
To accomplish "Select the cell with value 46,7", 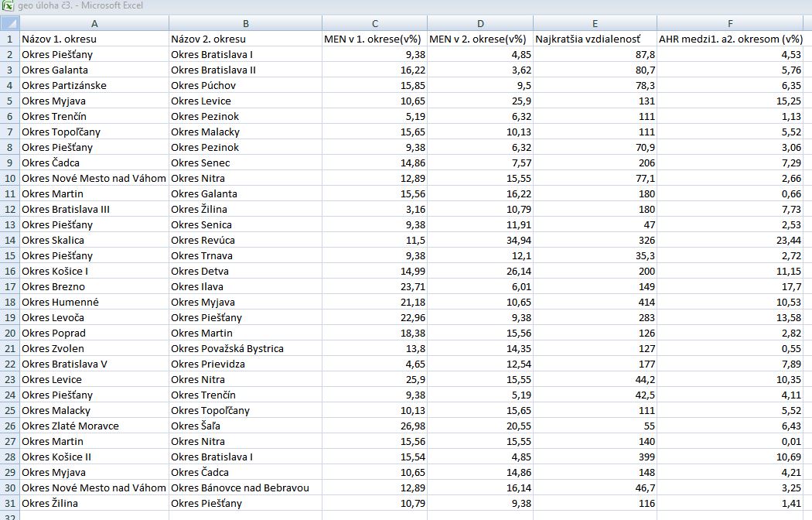I will click(595, 488).
